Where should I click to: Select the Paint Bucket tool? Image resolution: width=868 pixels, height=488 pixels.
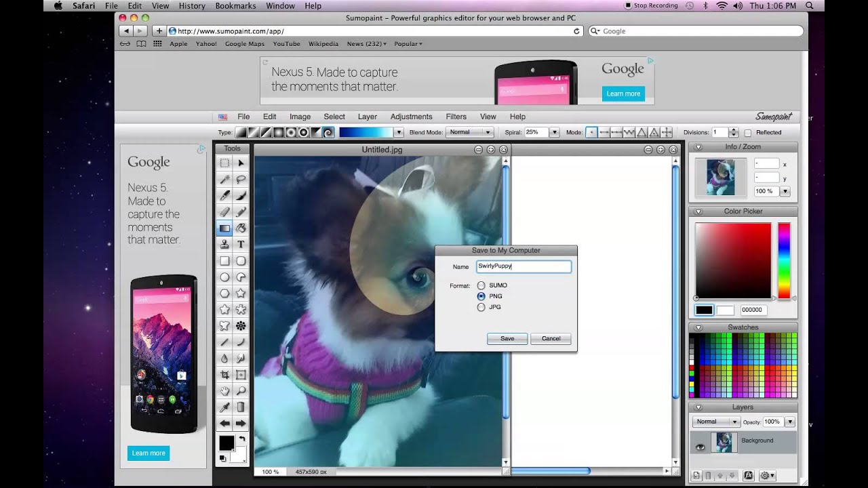(x=241, y=228)
